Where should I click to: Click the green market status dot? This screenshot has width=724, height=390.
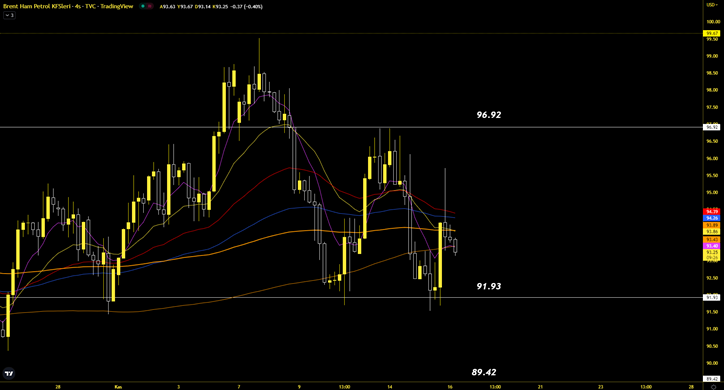143,6
